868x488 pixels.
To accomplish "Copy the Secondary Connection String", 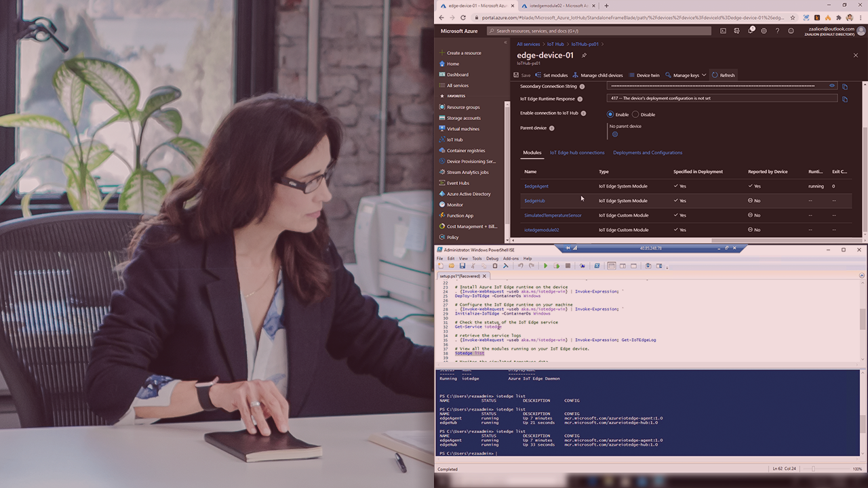I will [x=844, y=87].
